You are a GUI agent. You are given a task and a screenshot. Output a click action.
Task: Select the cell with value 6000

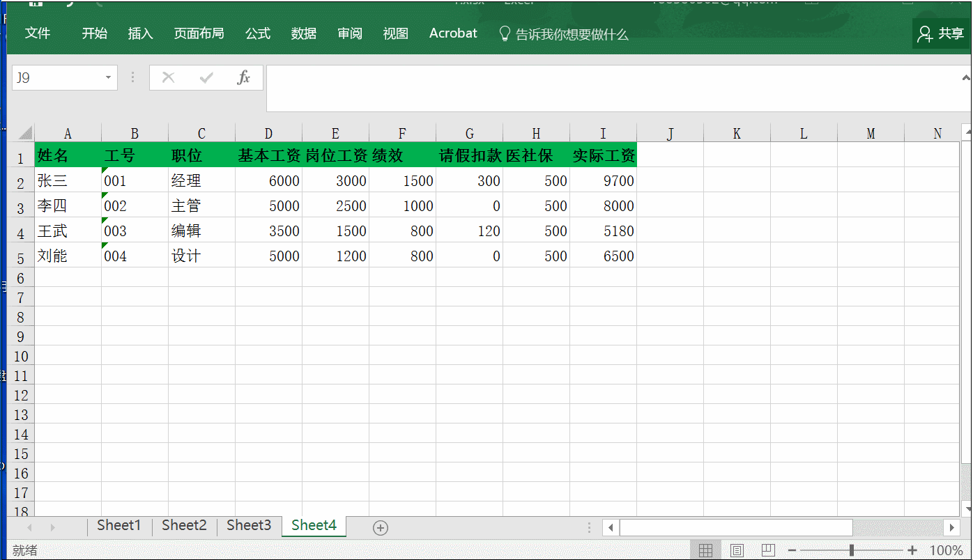[268, 180]
